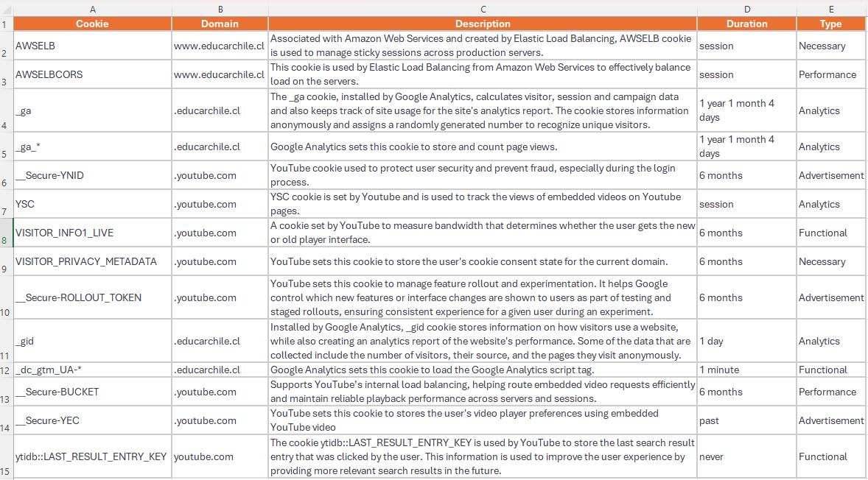Viewport: 868px width, 480px height.
Task: Select row 1 by its row number
Action: click(x=7, y=24)
